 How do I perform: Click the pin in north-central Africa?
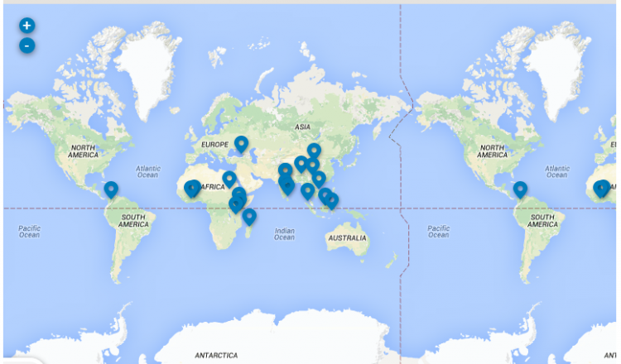pos(229,179)
